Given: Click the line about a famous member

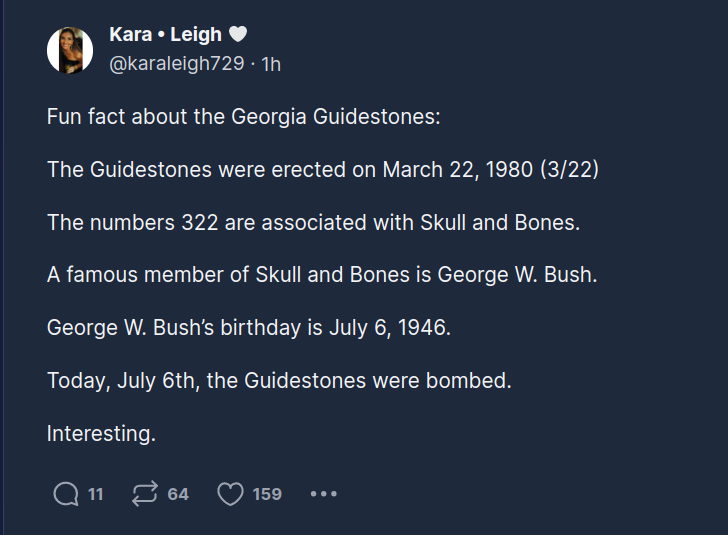Looking at the screenshot, I should (x=321, y=275).
